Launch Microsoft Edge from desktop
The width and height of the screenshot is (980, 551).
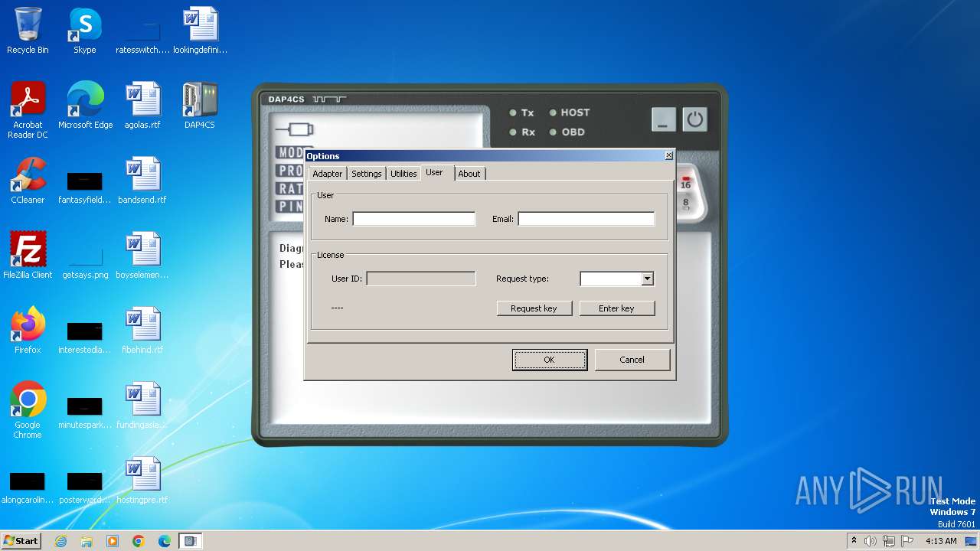pos(85,106)
